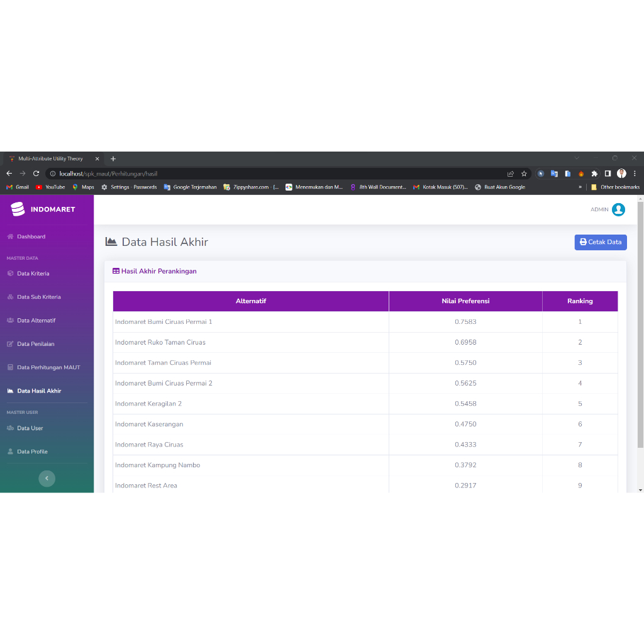Open Data User page
644x644 pixels.
25,428
